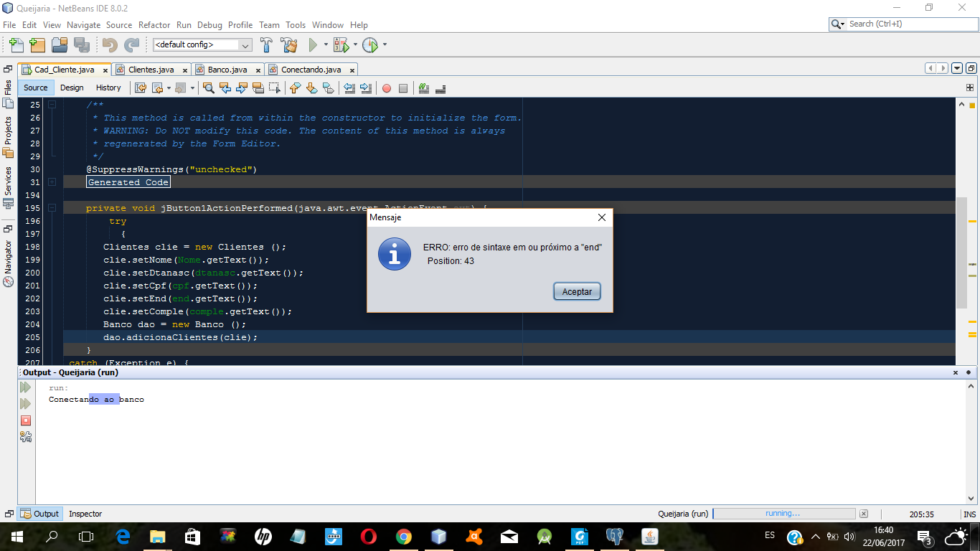Shift the line right in the editor toolbar
Screen dimensions: 980x551
[x=366, y=88]
